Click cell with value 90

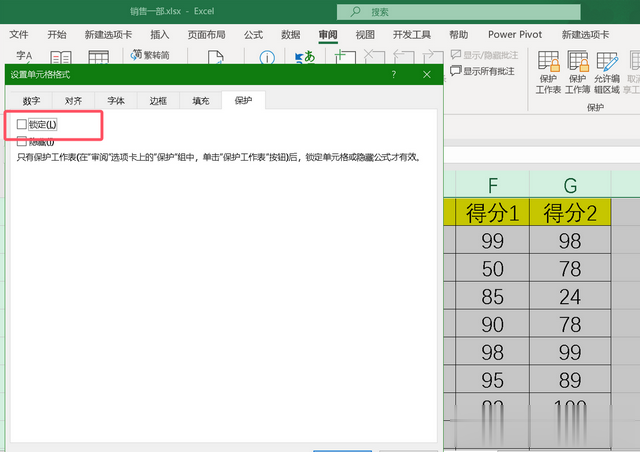coord(493,324)
